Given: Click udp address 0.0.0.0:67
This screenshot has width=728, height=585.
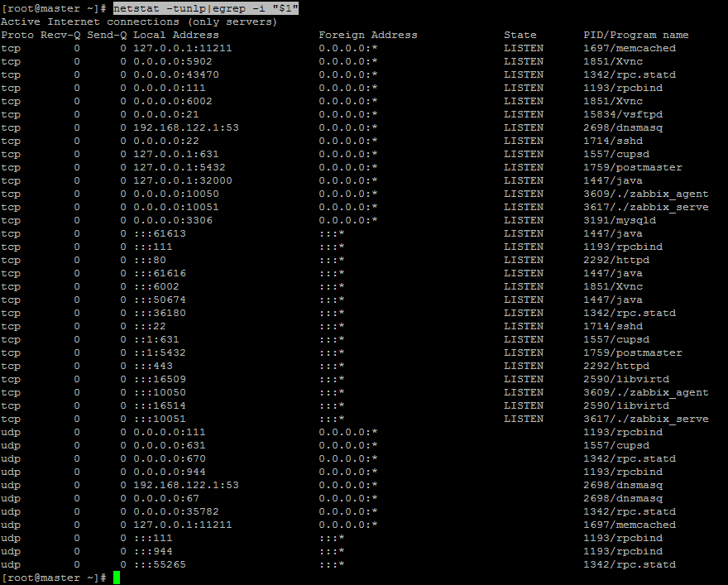Looking at the screenshot, I should pyautogui.click(x=166, y=498).
